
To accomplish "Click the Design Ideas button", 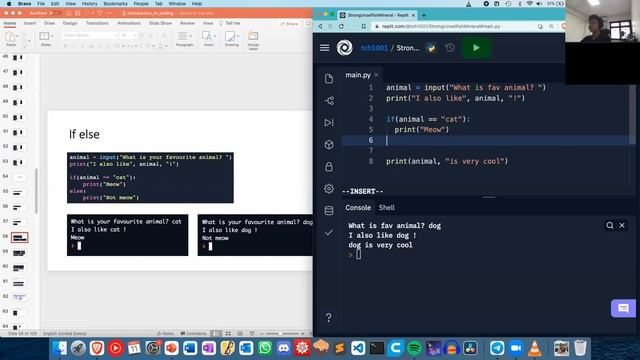I will pos(253,41).
